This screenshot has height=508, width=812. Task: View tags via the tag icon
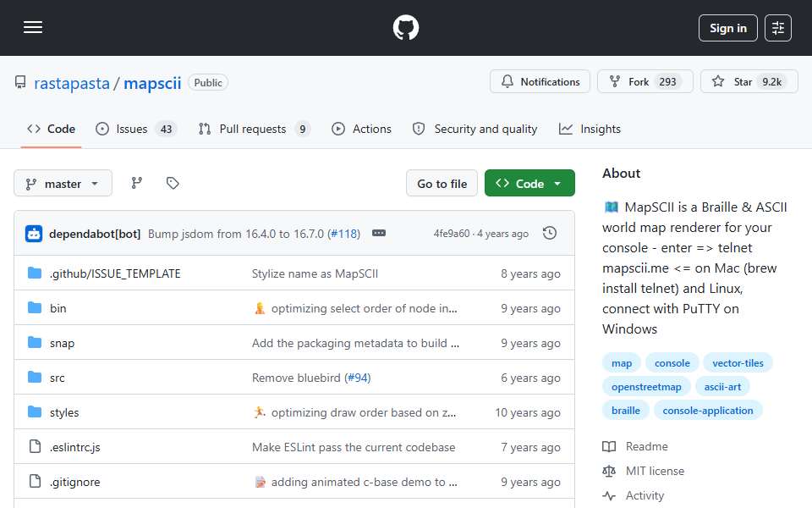pos(173,183)
